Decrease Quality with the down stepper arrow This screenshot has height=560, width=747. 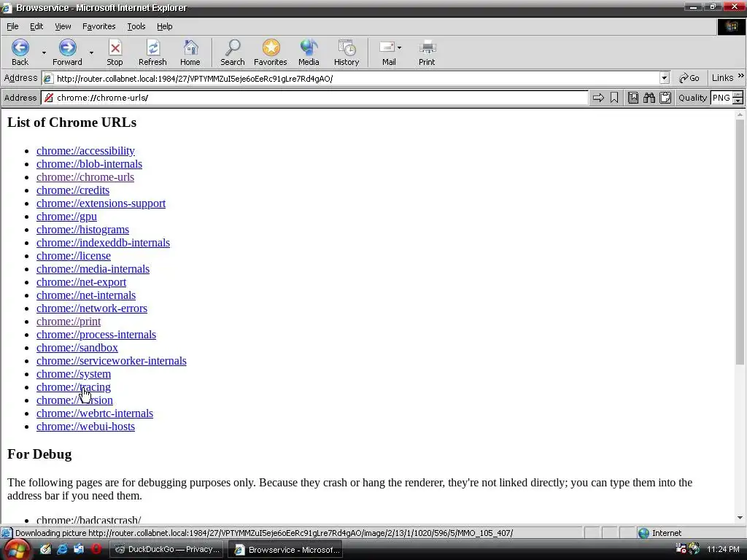pos(738,101)
